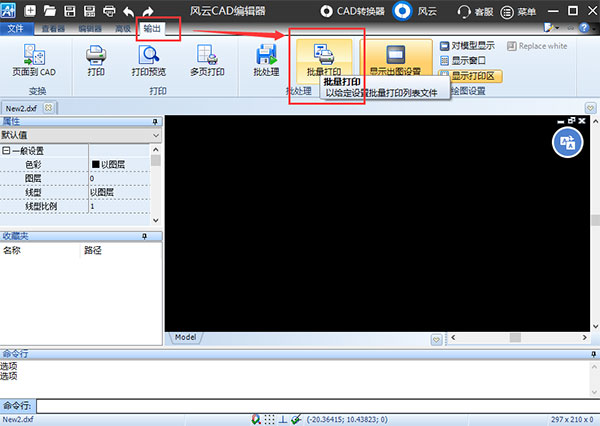The height and width of the screenshot is (426, 600).
Task: Pin the 属性 properties panel
Action: point(155,122)
